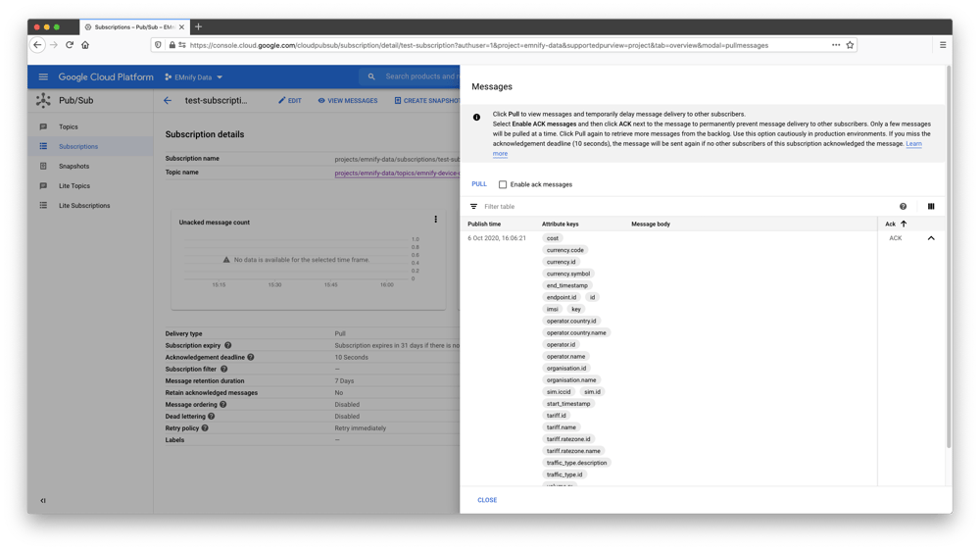
Task: Open a new browser tab
Action: tap(198, 26)
